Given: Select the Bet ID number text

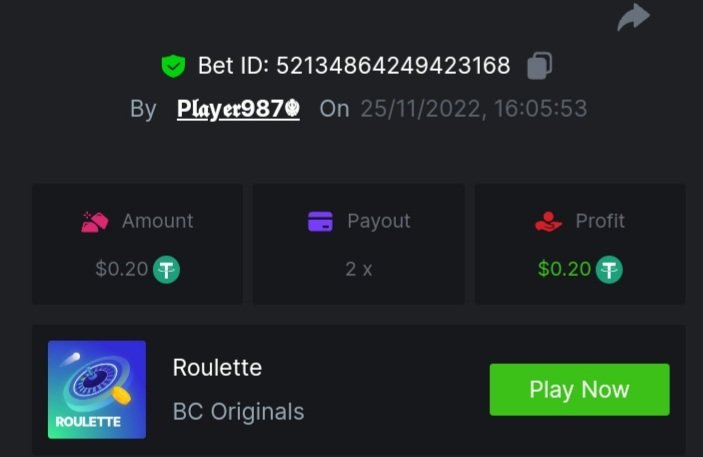Looking at the screenshot, I should (393, 66).
